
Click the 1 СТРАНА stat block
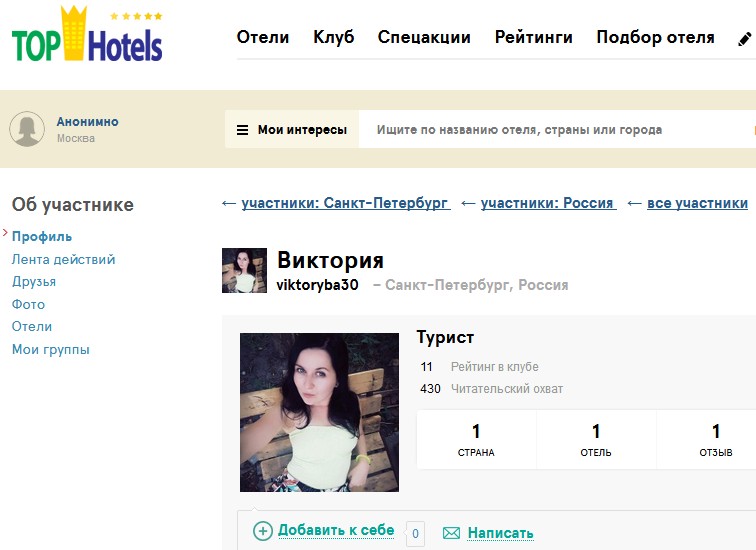pos(476,439)
